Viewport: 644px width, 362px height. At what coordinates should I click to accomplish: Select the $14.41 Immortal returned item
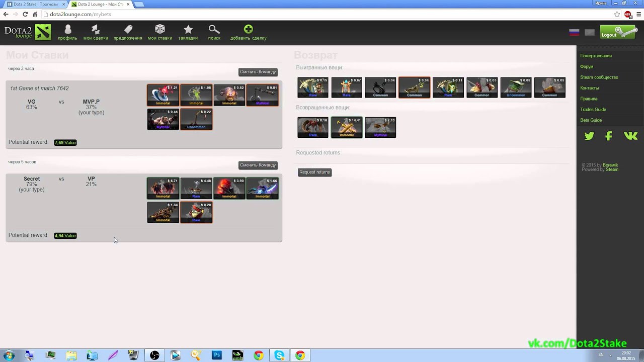tap(347, 127)
